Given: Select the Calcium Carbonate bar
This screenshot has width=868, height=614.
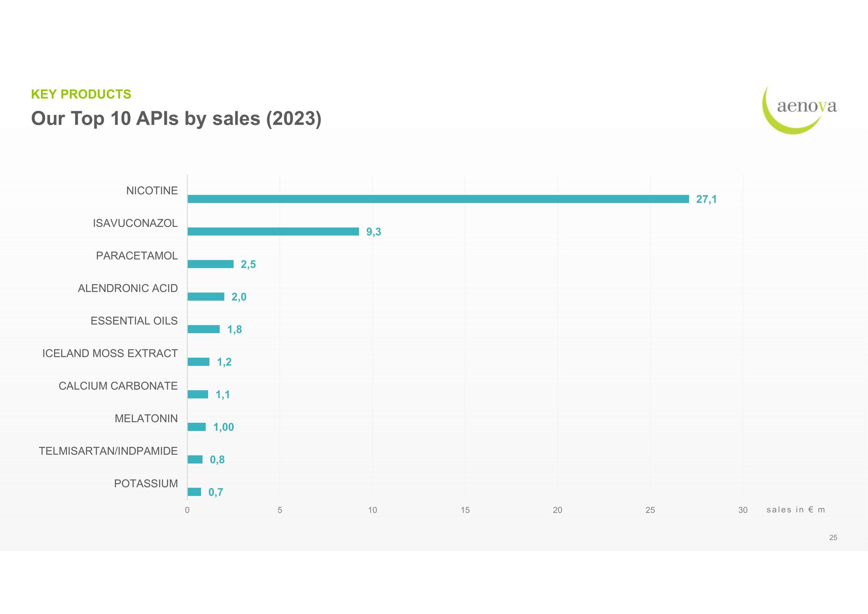Looking at the screenshot, I should tap(198, 394).
